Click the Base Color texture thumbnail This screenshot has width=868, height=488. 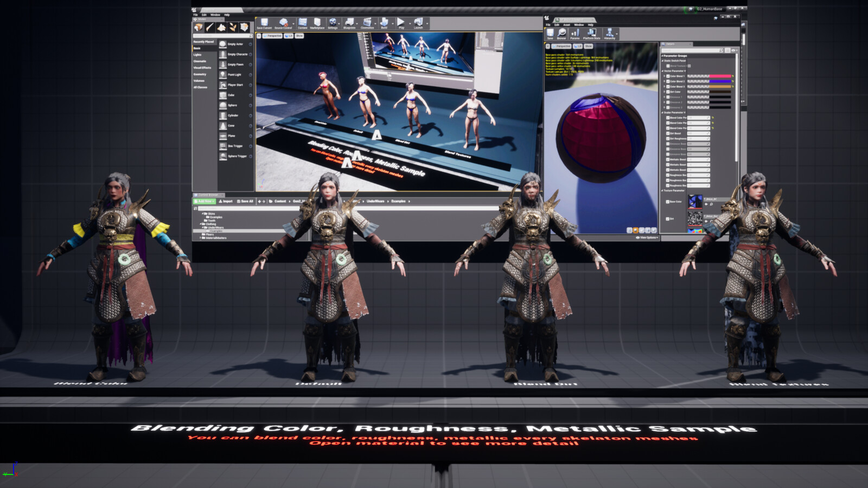(x=695, y=202)
